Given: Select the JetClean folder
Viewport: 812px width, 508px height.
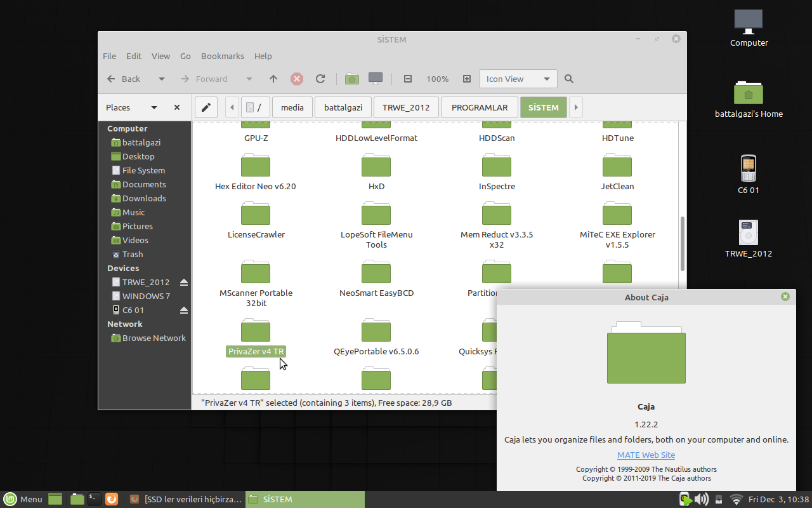Looking at the screenshot, I should point(617,171).
